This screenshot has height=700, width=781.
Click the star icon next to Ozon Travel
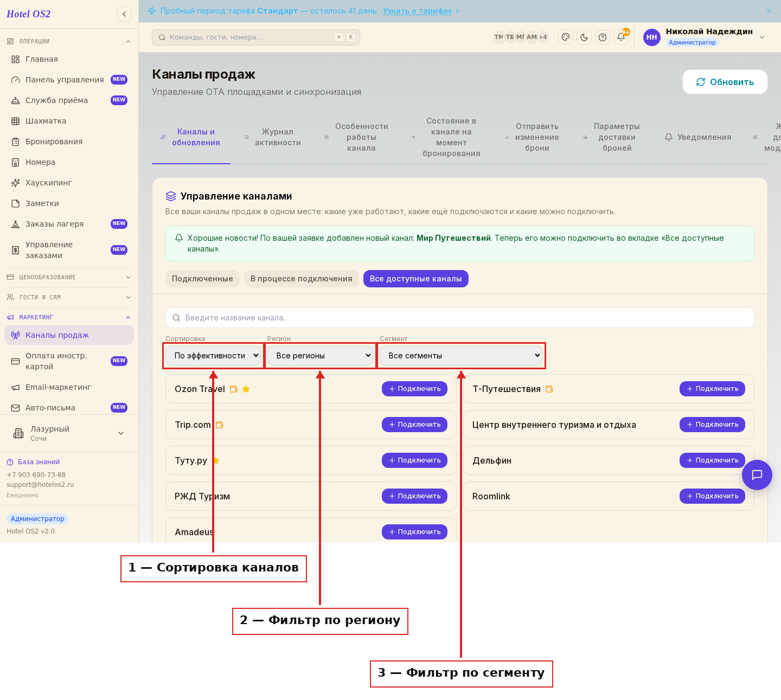point(246,389)
